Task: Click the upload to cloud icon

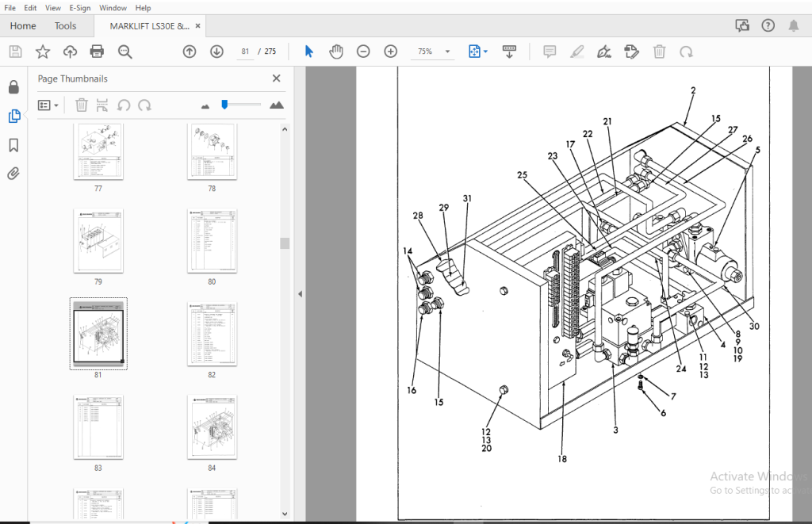Action: [70, 52]
